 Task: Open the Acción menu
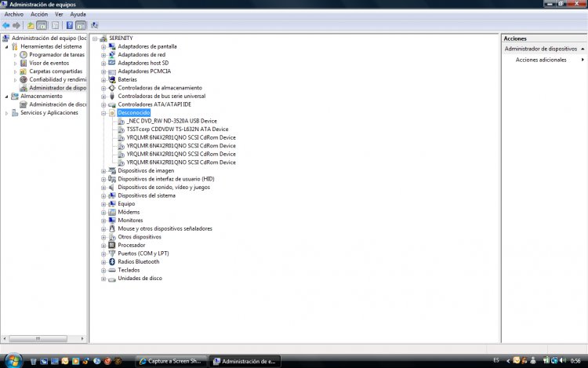click(39, 14)
